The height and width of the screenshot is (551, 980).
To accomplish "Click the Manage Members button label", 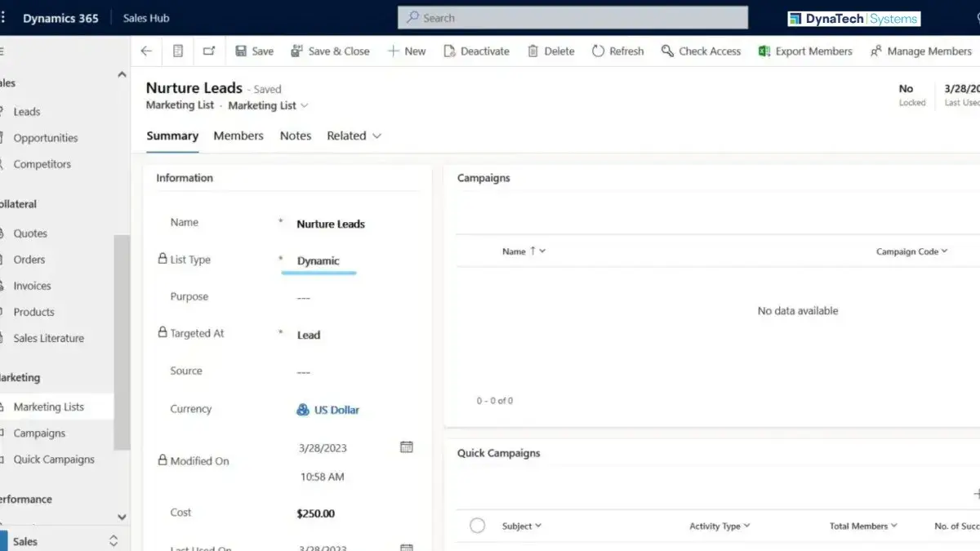I will [929, 51].
